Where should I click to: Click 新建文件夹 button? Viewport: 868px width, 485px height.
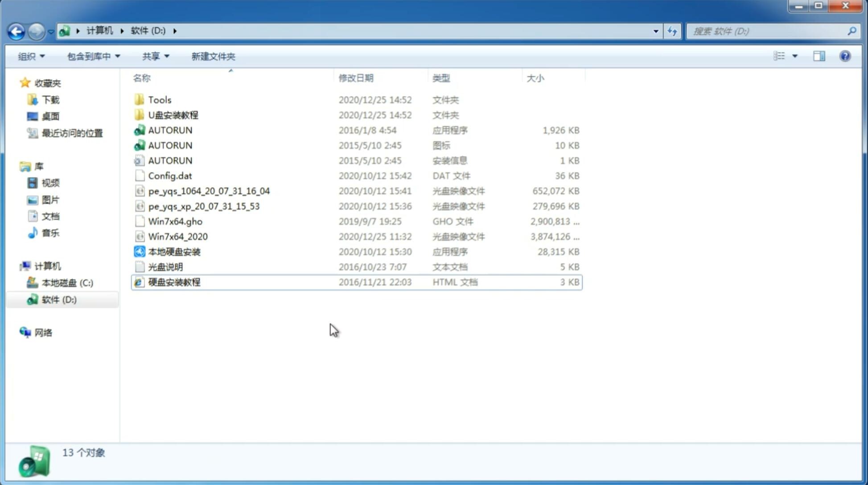click(213, 56)
